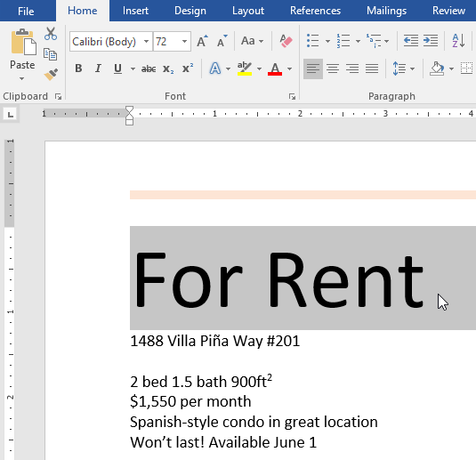Open the font size dropdown list
Viewport: 476px width, 460px height.
click(x=184, y=41)
